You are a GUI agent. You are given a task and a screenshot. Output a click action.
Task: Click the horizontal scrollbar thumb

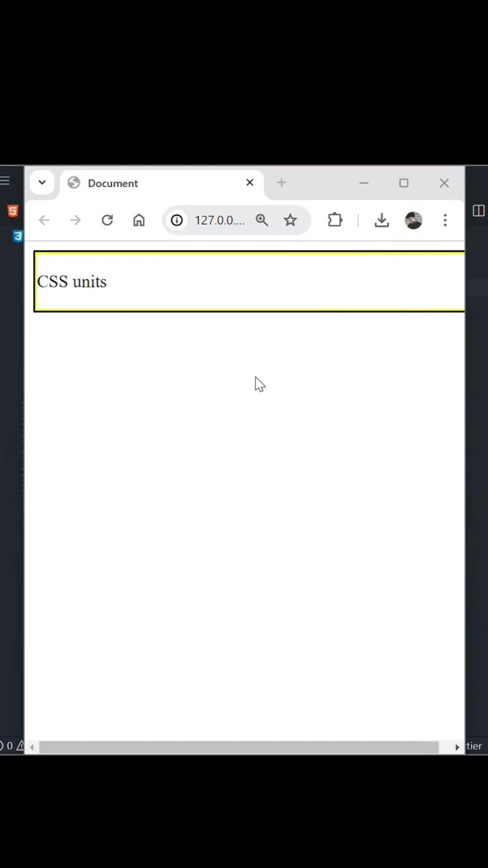[x=239, y=747]
